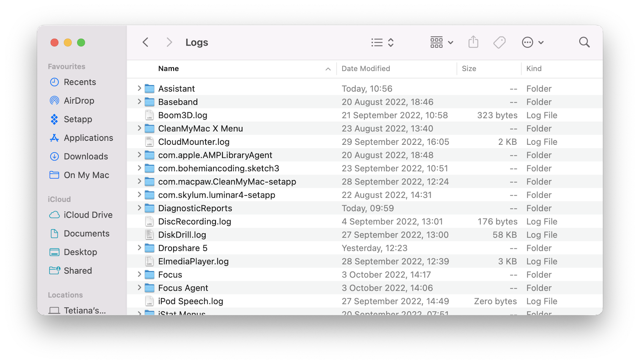Click the CleanMyMac X Menu name
Screen dimensions: 640x364
(200, 128)
